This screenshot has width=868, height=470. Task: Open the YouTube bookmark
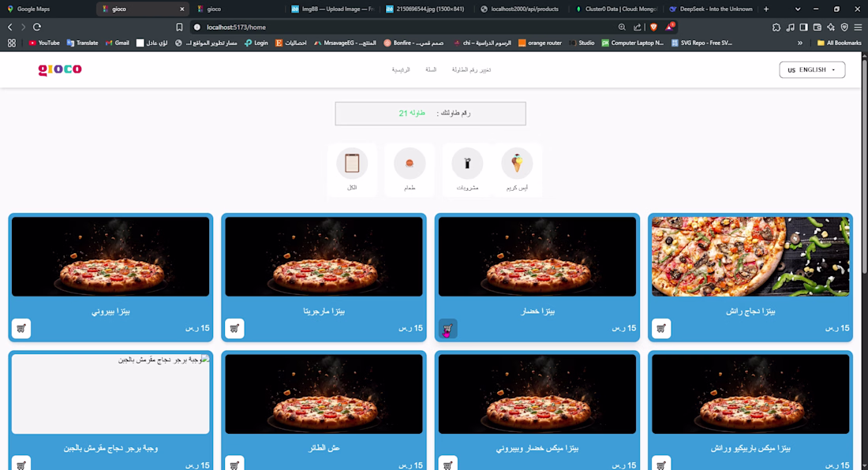[43, 43]
